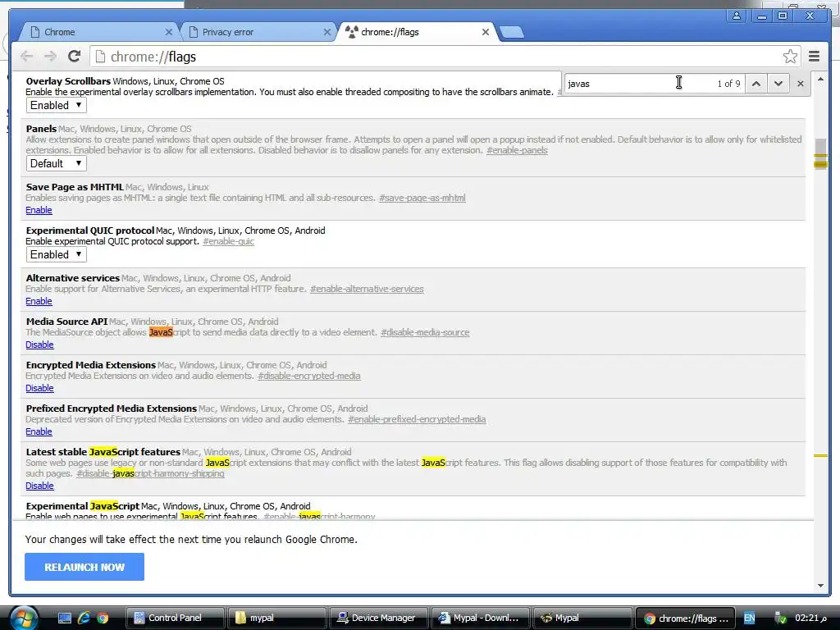Switch to Control Panel taskbar button

click(175, 618)
